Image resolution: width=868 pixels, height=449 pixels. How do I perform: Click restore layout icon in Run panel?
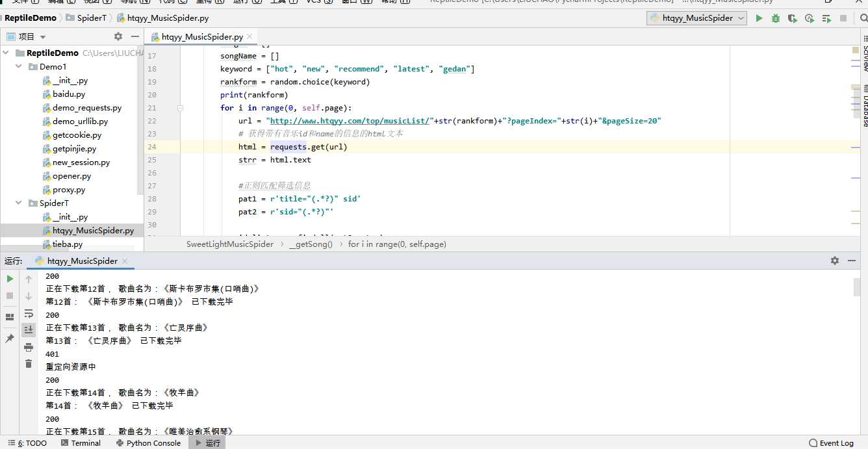pos(10,317)
